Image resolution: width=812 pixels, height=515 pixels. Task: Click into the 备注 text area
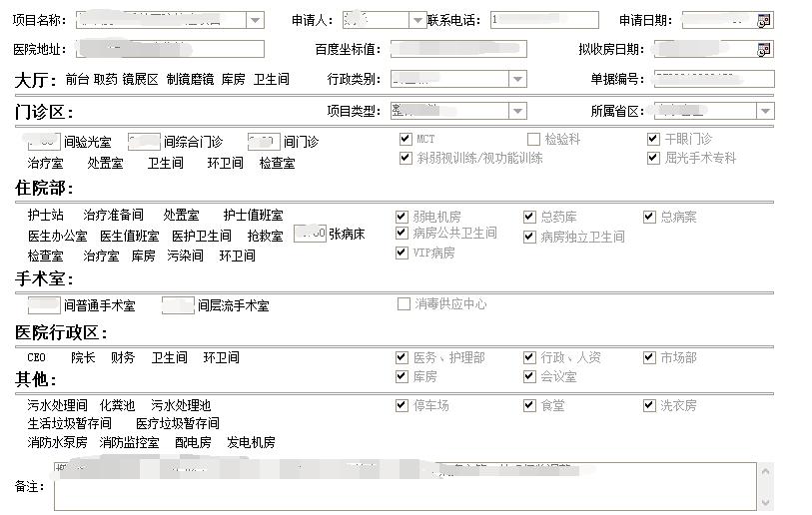click(x=400, y=487)
